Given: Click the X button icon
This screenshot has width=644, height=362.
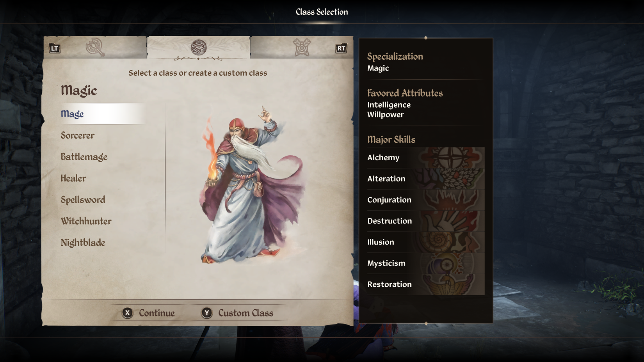Looking at the screenshot, I should (127, 313).
